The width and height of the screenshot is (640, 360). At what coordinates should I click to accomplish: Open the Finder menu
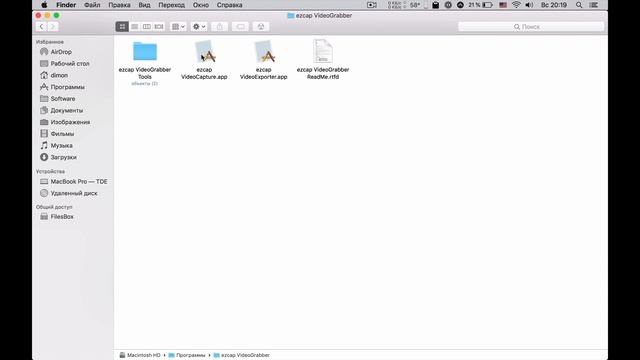coord(66,5)
